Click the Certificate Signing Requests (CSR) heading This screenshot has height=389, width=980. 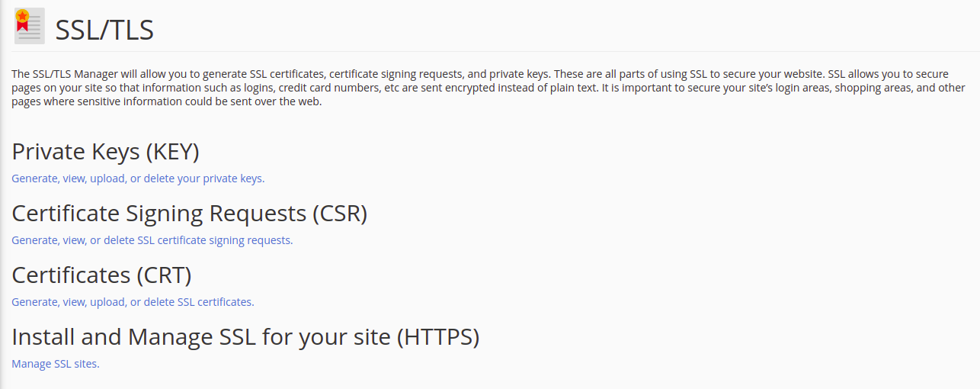coord(190,214)
